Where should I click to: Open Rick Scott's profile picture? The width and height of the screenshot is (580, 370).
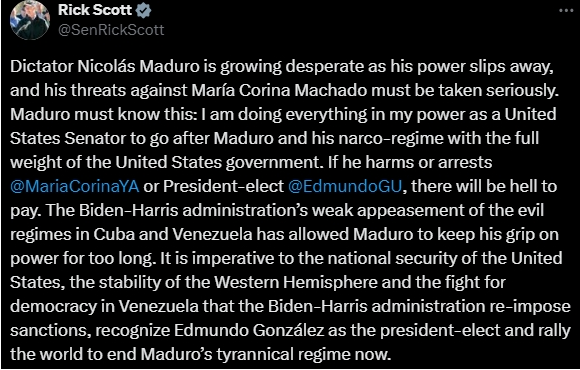(x=30, y=21)
